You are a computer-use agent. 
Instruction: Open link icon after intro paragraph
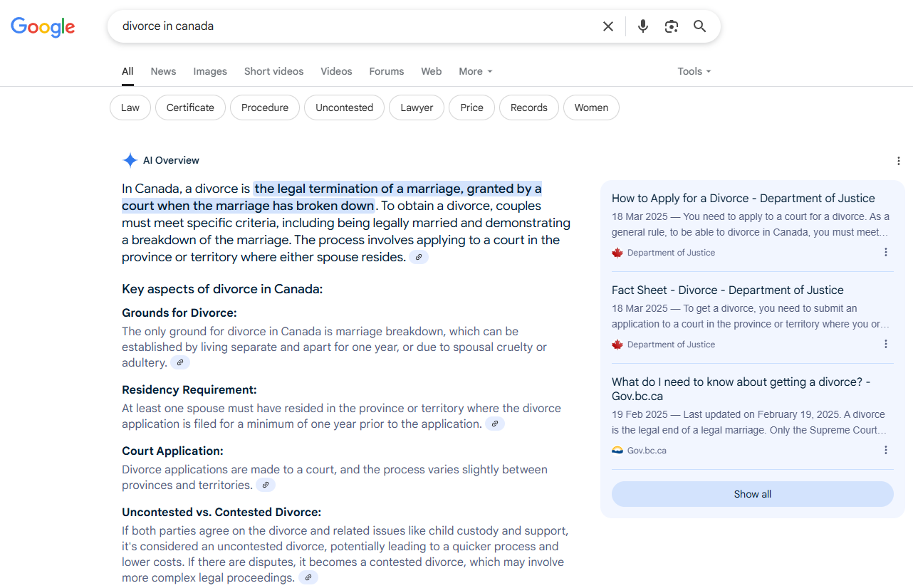(x=419, y=257)
